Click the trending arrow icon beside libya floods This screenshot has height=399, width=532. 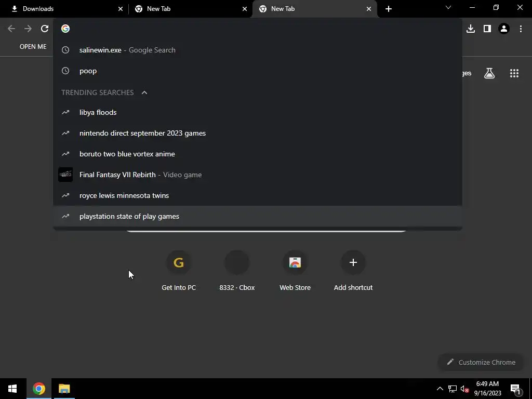coord(65,112)
